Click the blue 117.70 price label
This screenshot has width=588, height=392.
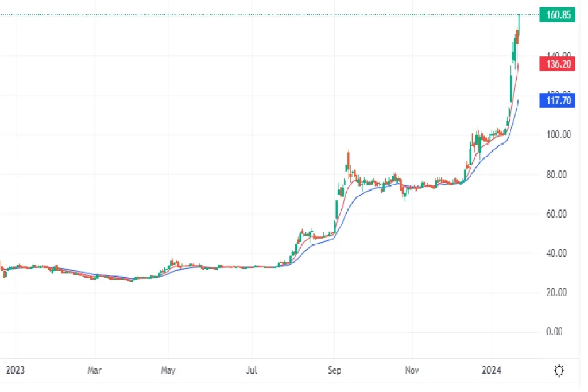[x=557, y=100]
